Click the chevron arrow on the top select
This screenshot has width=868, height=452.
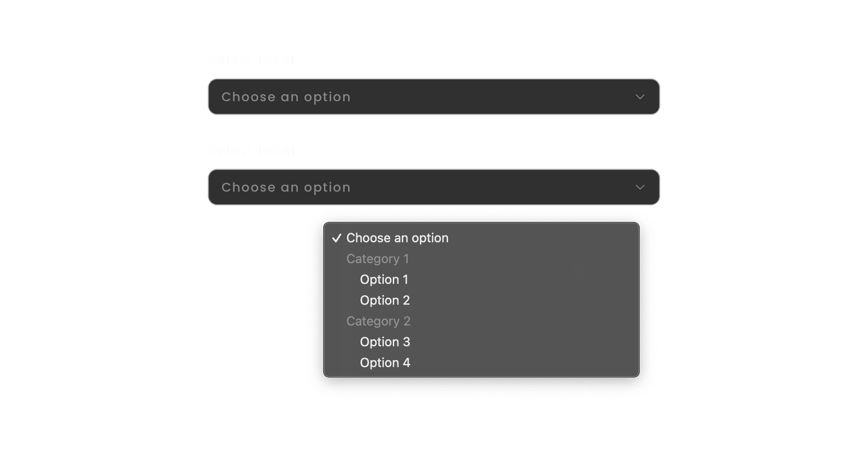click(x=640, y=97)
